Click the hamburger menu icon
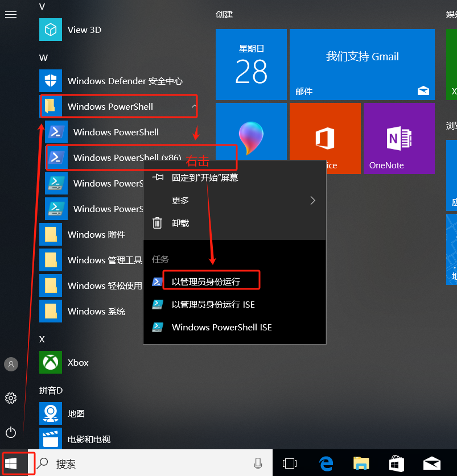 [x=11, y=15]
